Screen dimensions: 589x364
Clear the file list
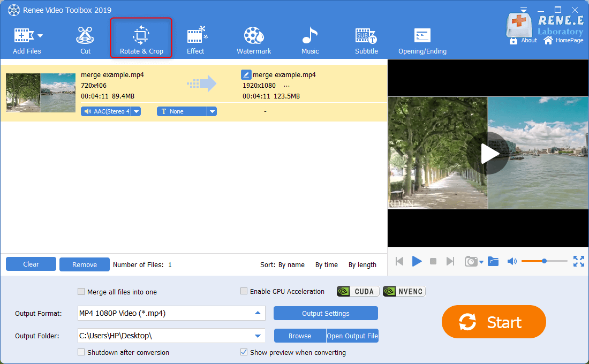[31, 264]
